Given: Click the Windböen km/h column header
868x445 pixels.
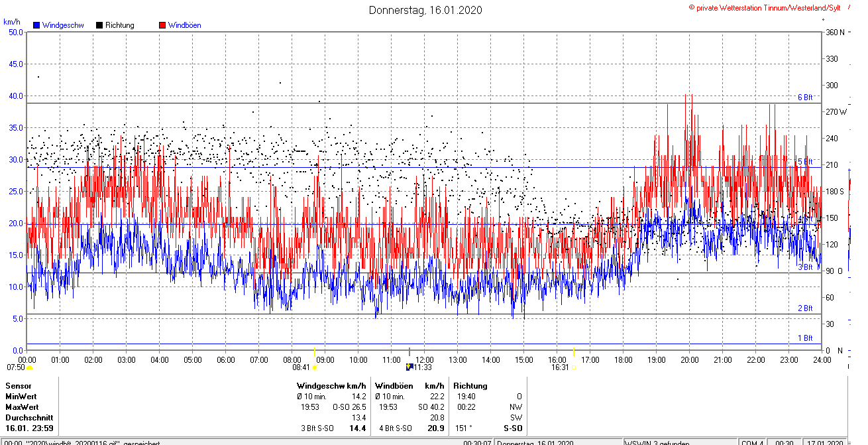Looking at the screenshot, I should click(x=409, y=385).
